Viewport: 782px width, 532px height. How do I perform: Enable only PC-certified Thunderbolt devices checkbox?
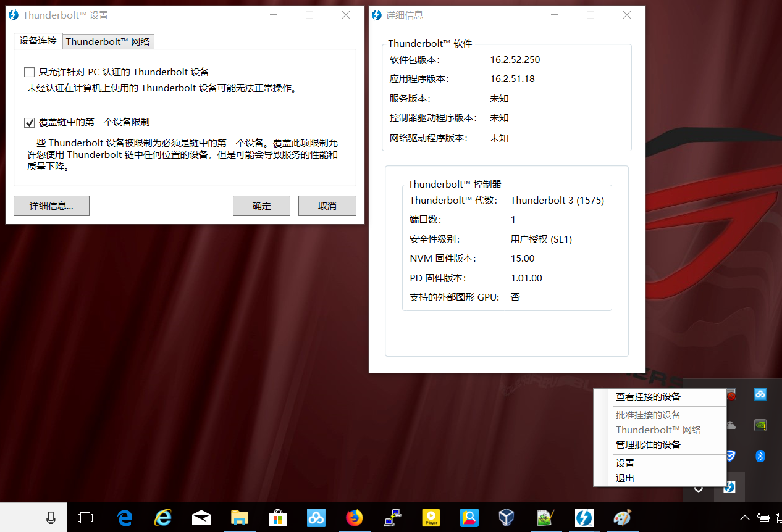click(x=29, y=72)
